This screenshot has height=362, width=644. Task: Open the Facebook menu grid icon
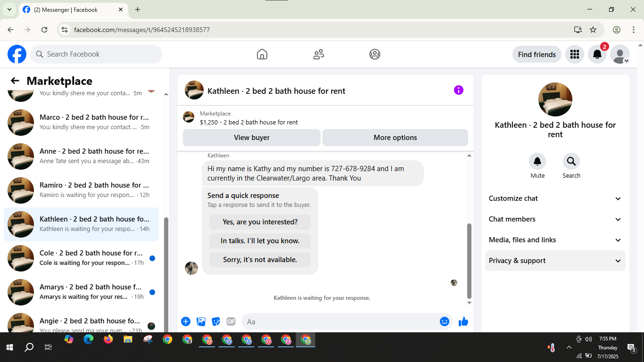[574, 54]
